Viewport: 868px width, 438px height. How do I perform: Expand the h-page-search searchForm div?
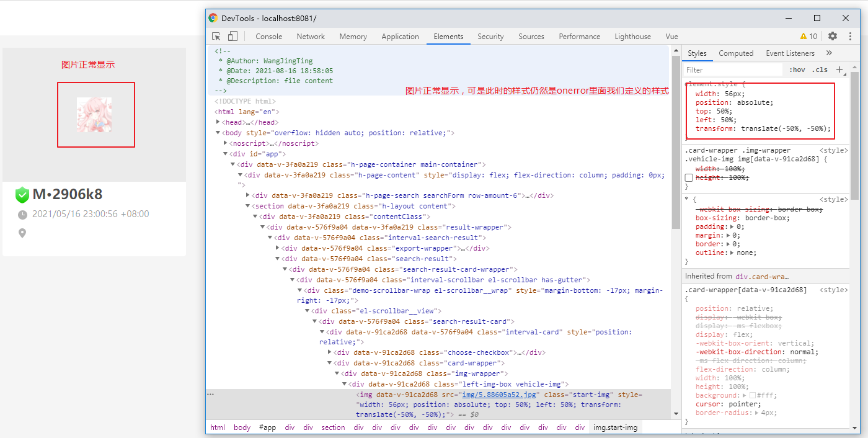[247, 195]
